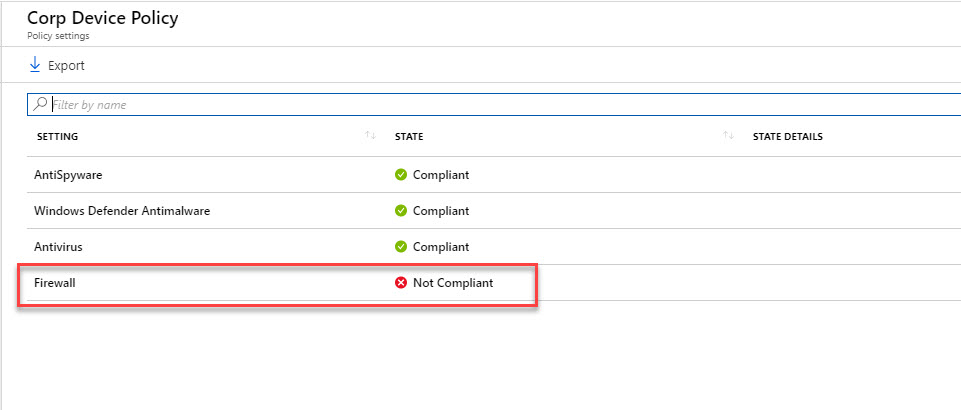This screenshot has height=410, width=961.
Task: Select the Antivirus setting row
Action: (x=494, y=247)
